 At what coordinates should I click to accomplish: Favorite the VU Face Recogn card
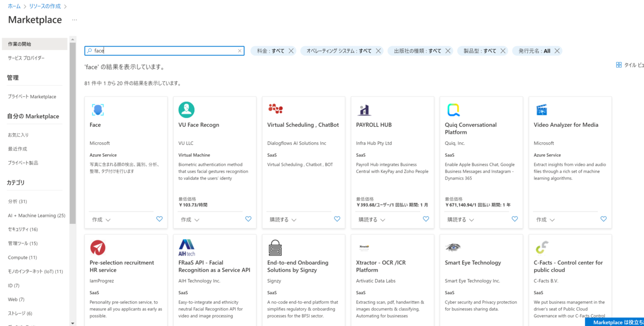(x=248, y=219)
